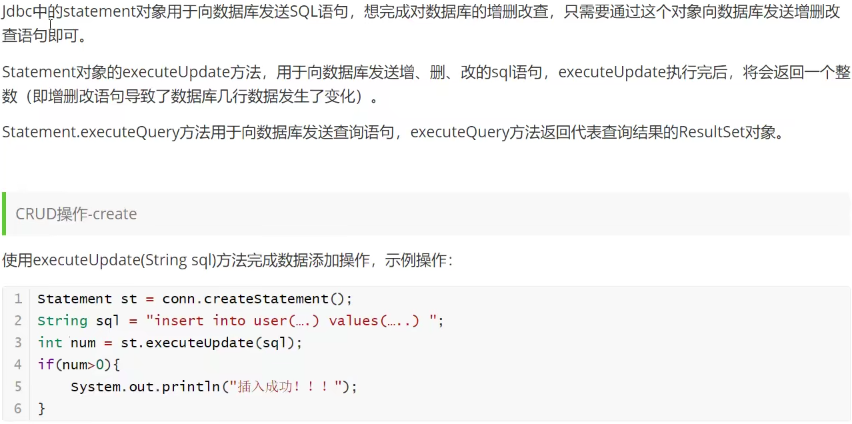Click the if(num>0) condition
This screenshot has height=424, width=852.
pyautogui.click(x=74, y=364)
